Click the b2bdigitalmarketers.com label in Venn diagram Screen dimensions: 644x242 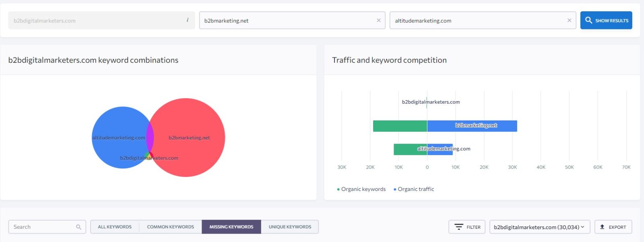pyautogui.click(x=149, y=158)
